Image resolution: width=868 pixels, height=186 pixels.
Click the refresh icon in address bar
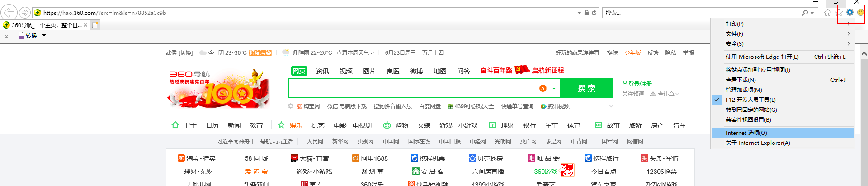pos(594,13)
